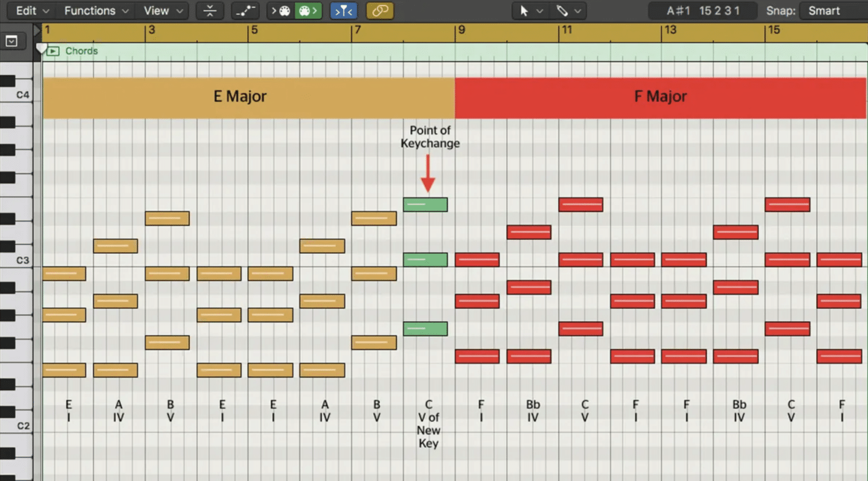Toggle the yellow Link chain button
The width and height of the screenshot is (868, 481).
380,10
